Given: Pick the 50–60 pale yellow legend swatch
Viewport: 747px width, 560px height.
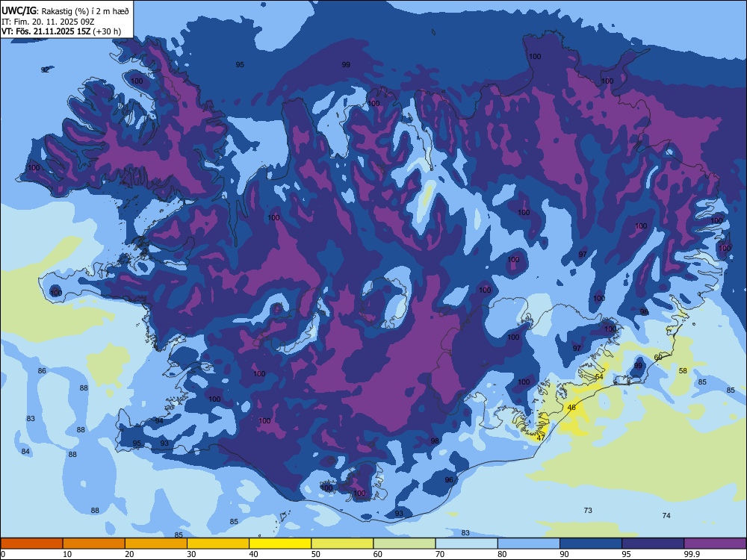Looking at the screenshot, I should tap(342, 544).
